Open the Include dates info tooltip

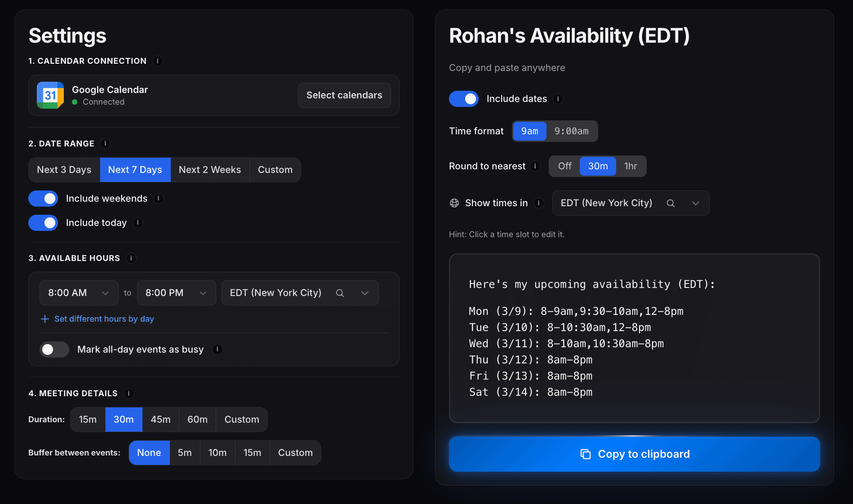(558, 99)
